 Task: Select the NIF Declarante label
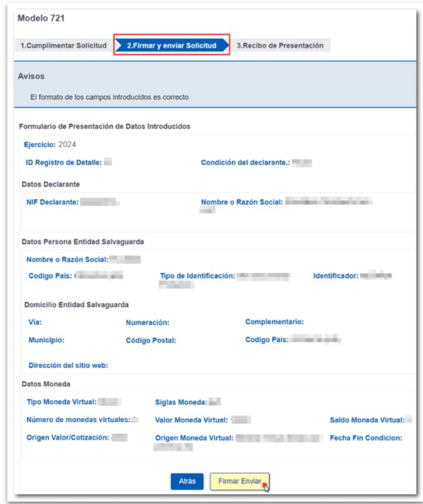[52, 202]
